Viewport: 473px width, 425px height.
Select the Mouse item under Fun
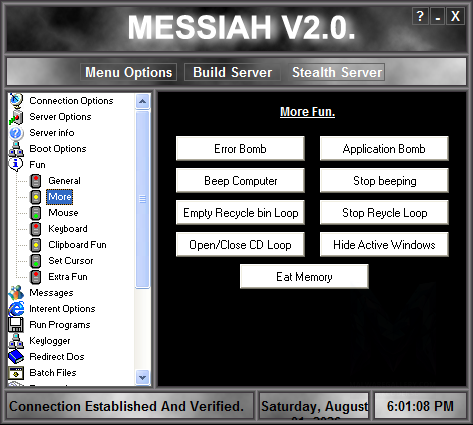pyautogui.click(x=63, y=213)
